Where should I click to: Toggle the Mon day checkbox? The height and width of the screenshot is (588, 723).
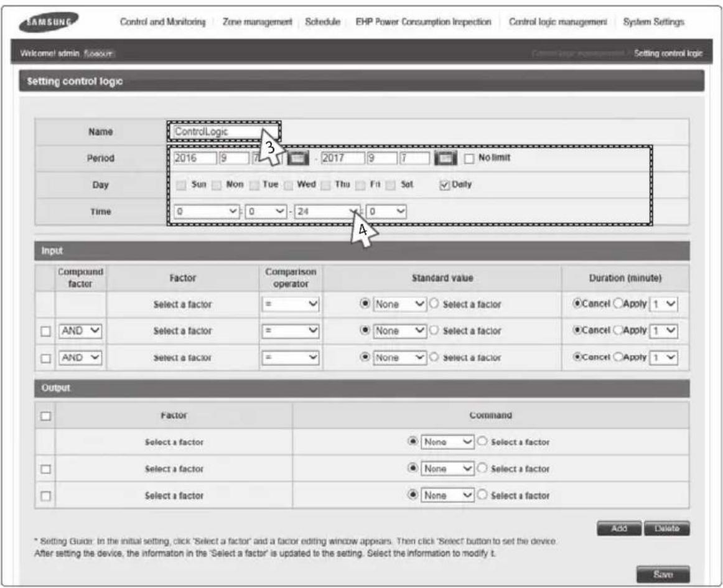[217, 185]
